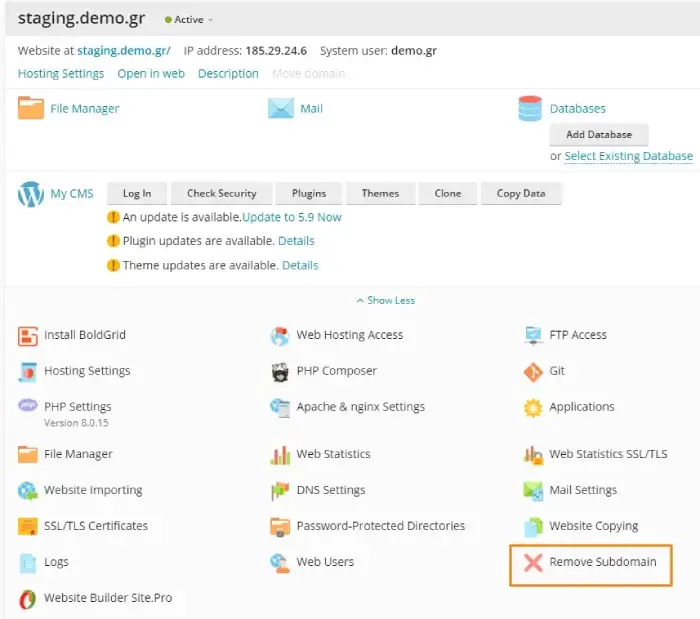The width and height of the screenshot is (700, 619).
Task: Open the Plugins button
Action: (309, 193)
